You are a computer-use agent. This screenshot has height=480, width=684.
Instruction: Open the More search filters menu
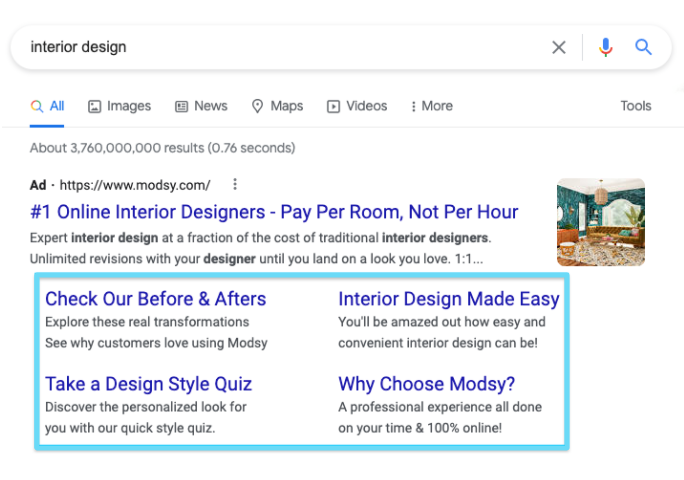click(x=432, y=106)
